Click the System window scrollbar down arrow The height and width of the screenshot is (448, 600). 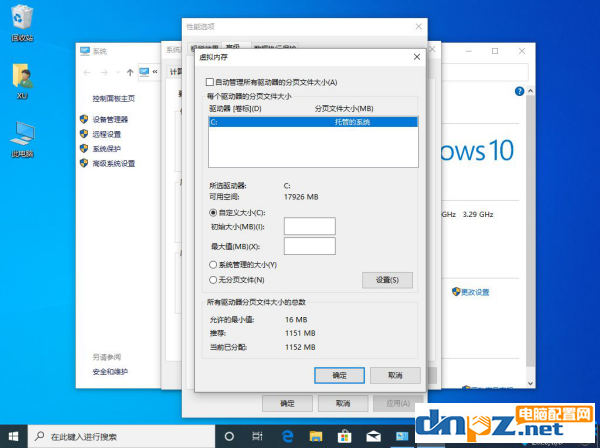tap(530, 383)
